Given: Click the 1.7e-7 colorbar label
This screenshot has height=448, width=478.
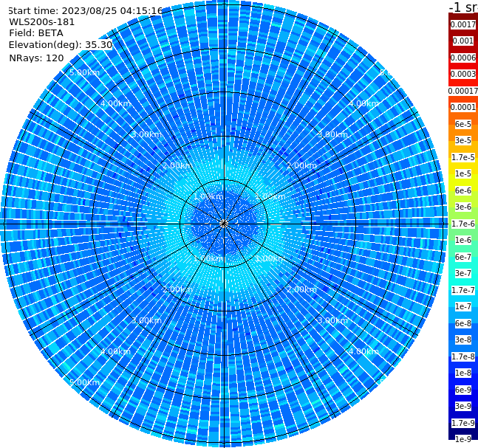Looking at the screenshot, I should coord(463,290).
